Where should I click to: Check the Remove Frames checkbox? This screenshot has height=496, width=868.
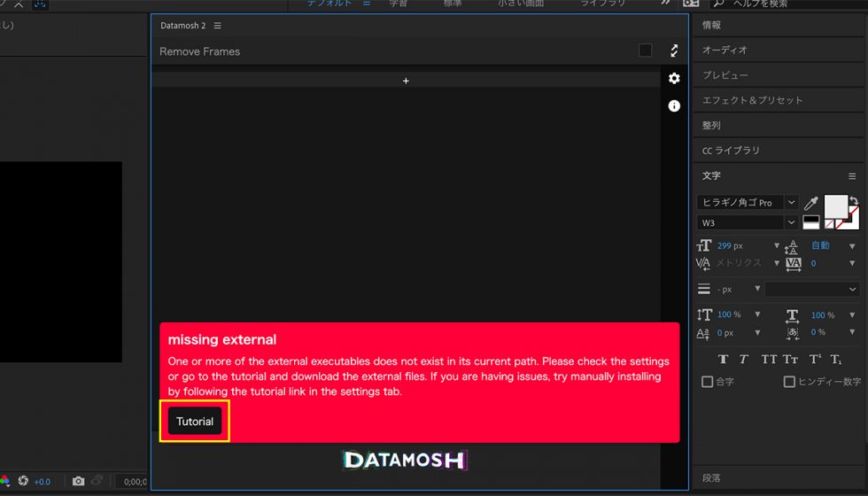click(645, 50)
